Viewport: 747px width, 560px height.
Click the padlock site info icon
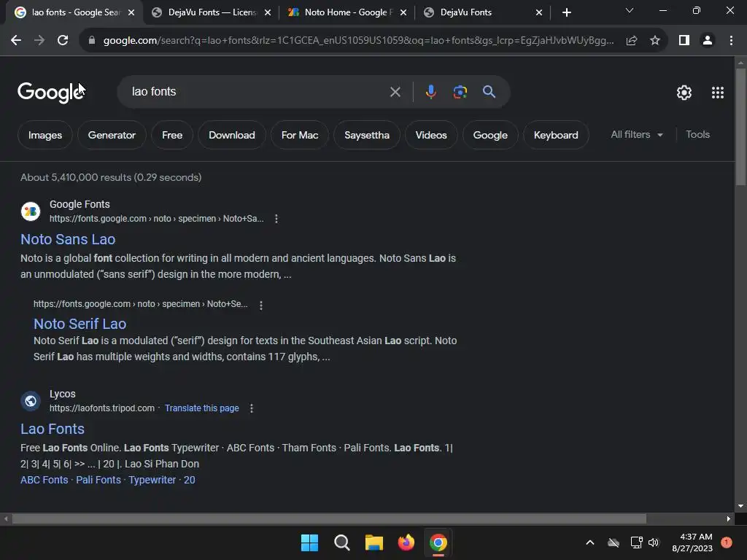[x=91, y=41]
